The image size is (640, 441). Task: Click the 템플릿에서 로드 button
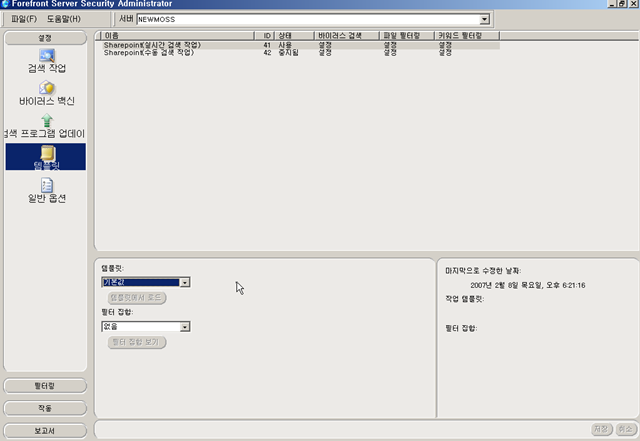point(137,298)
